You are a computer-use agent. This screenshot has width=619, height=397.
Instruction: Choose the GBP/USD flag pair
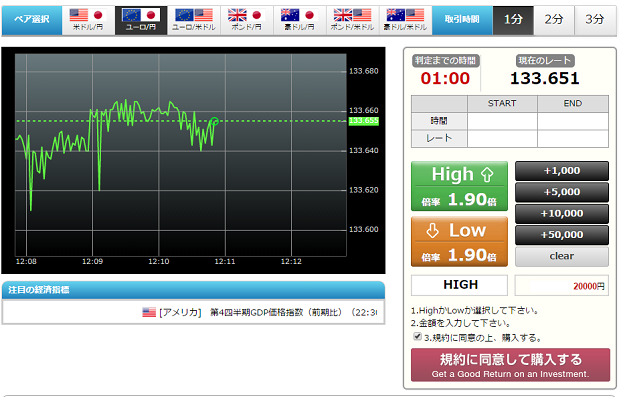[x=353, y=15]
